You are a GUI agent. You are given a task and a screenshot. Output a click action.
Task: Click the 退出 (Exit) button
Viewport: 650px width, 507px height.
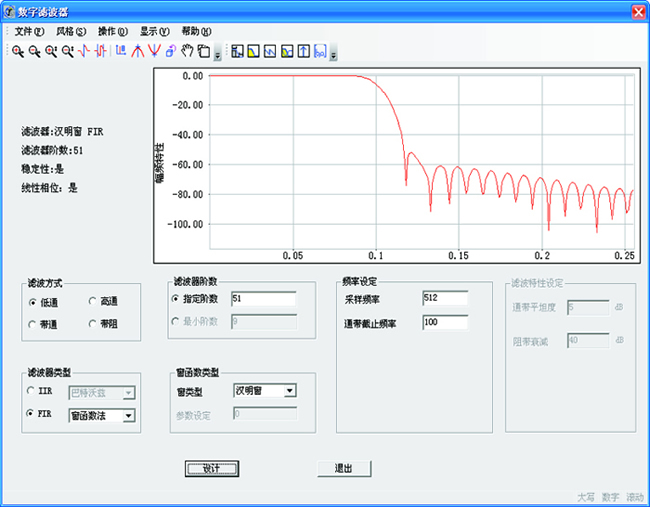[345, 468]
